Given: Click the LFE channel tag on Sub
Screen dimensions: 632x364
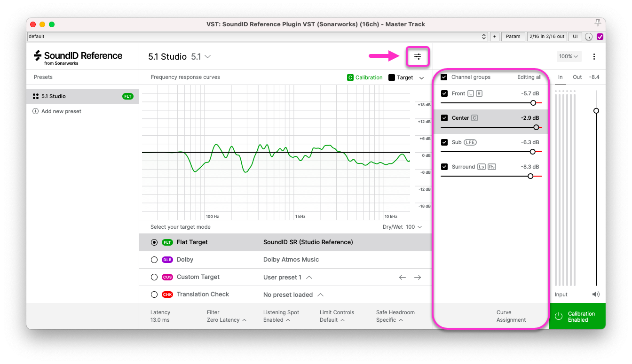Looking at the screenshot, I should coord(470,142).
